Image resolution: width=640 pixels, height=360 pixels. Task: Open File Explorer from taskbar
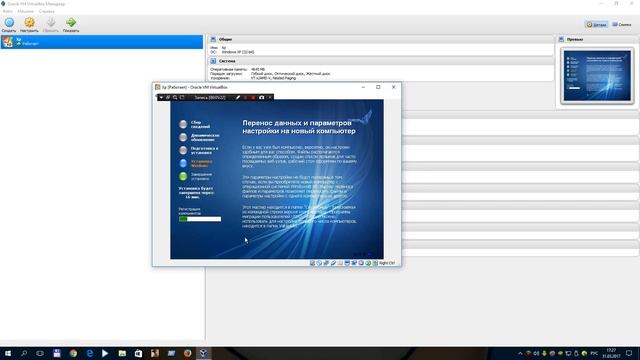[122, 353]
